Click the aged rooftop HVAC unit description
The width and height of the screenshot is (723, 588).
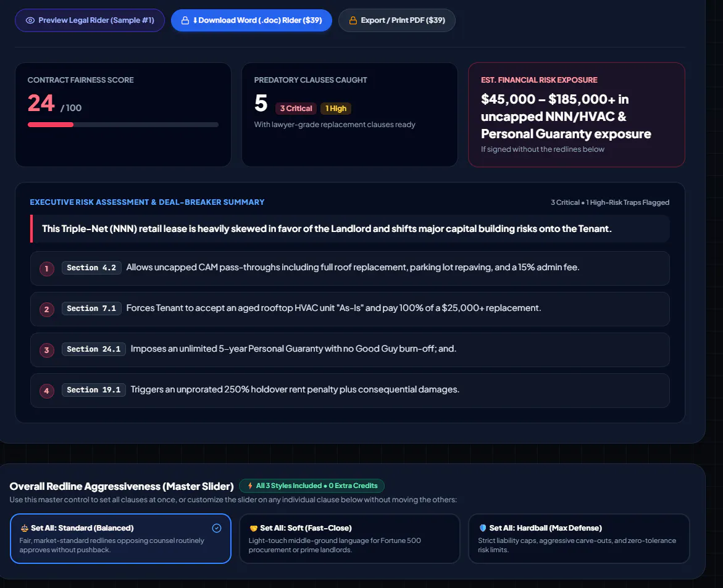[334, 308]
